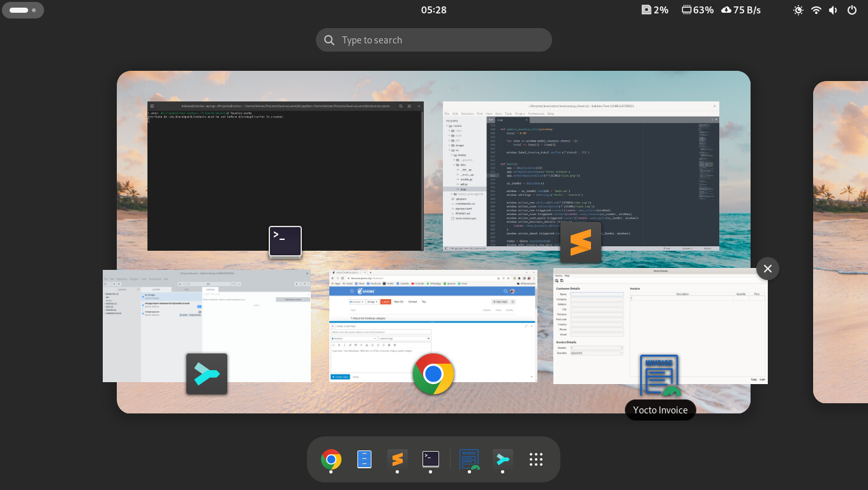Click the network speed indicator 75 B/s
Viewport: 868px width, 490px height.
tap(740, 10)
